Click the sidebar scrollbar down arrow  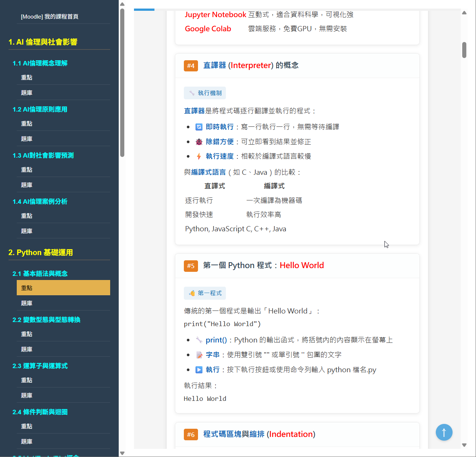tap(122, 453)
